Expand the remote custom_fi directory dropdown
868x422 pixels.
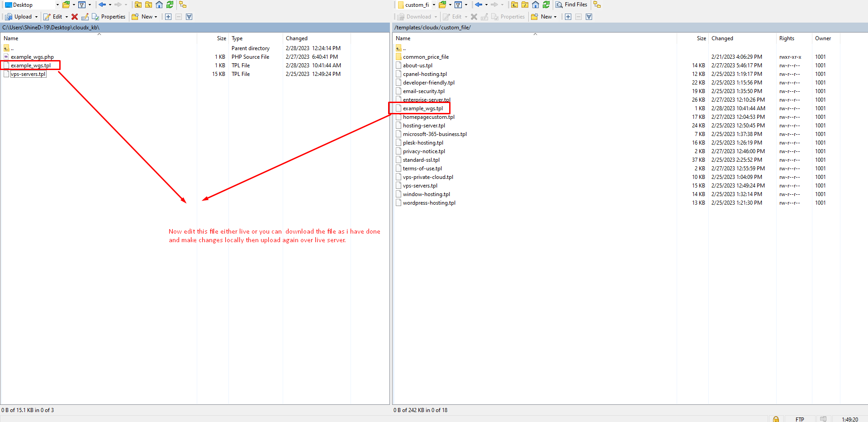click(434, 5)
